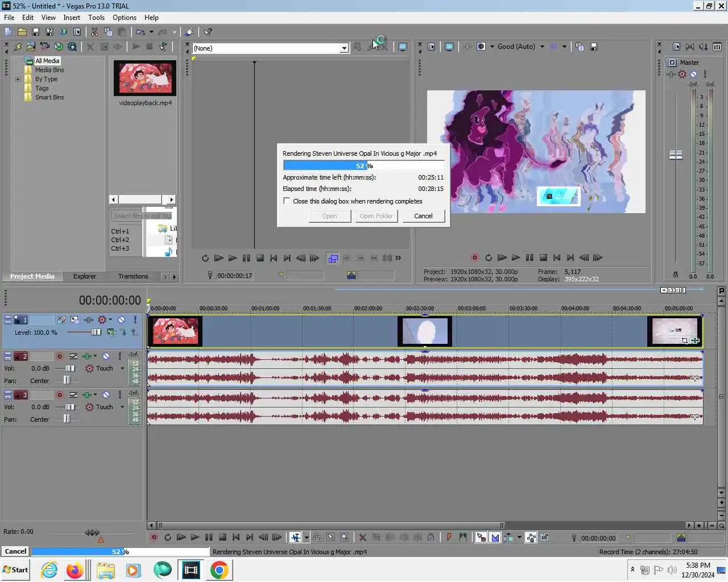Open Overlays grid dropdown in video preview
Image resolution: width=728 pixels, height=582 pixels.
564,47
